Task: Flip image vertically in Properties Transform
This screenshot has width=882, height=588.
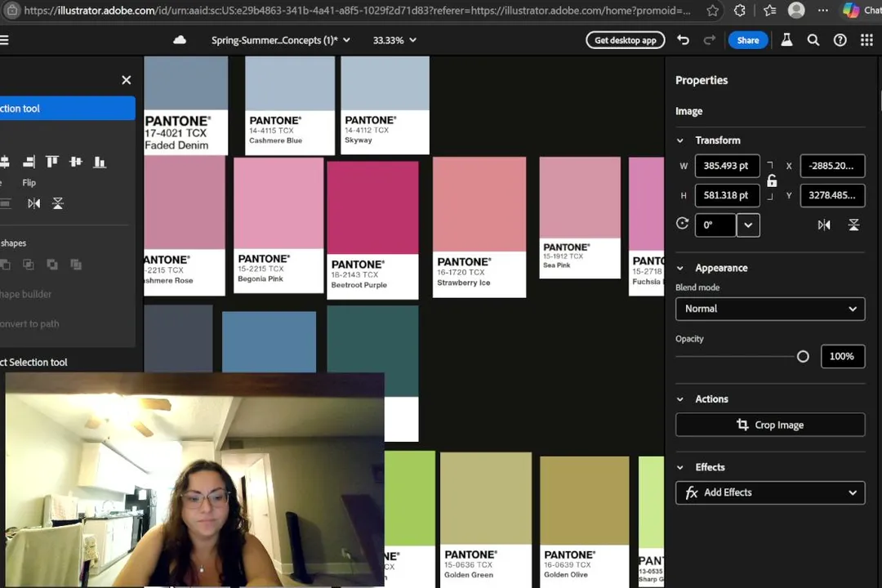Action: click(x=853, y=225)
